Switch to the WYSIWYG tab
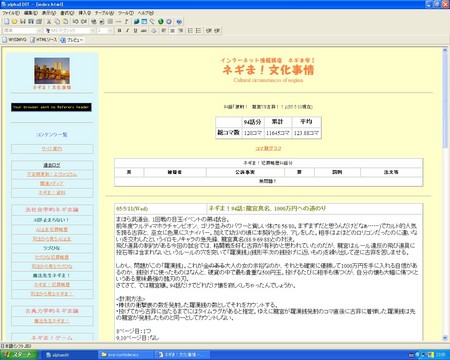Screen dimensions: 450x360 point(14,40)
